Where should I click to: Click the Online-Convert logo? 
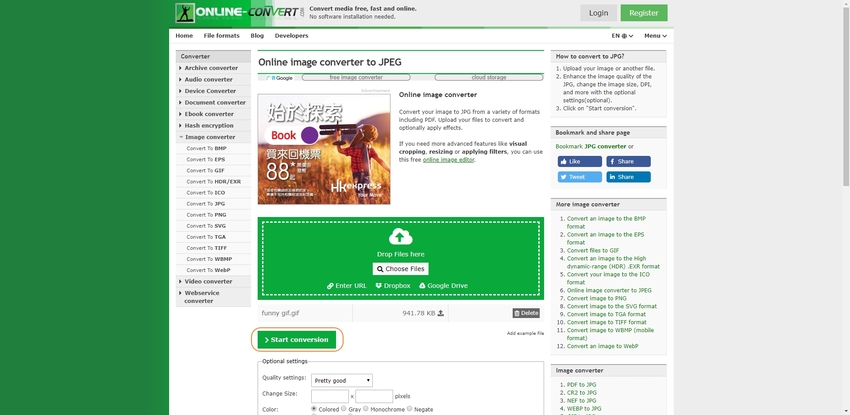click(x=239, y=13)
